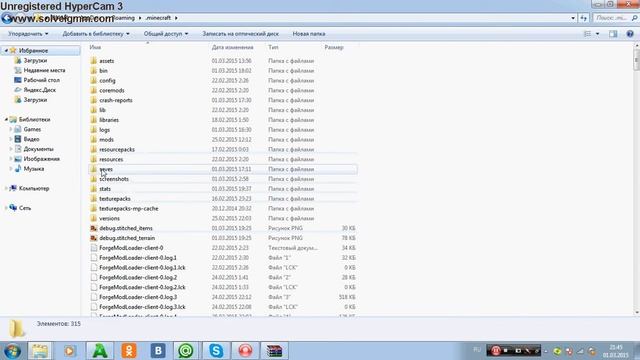This screenshot has width=640, height=360.
Task: Select the bin folder icon
Action: tap(93, 71)
